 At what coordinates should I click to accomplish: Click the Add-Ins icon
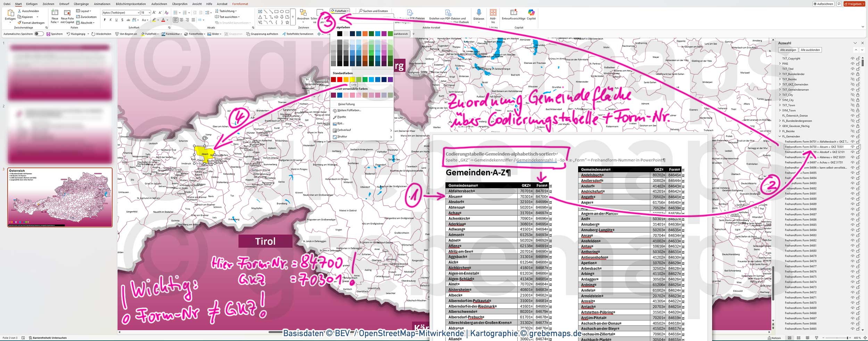(x=493, y=13)
